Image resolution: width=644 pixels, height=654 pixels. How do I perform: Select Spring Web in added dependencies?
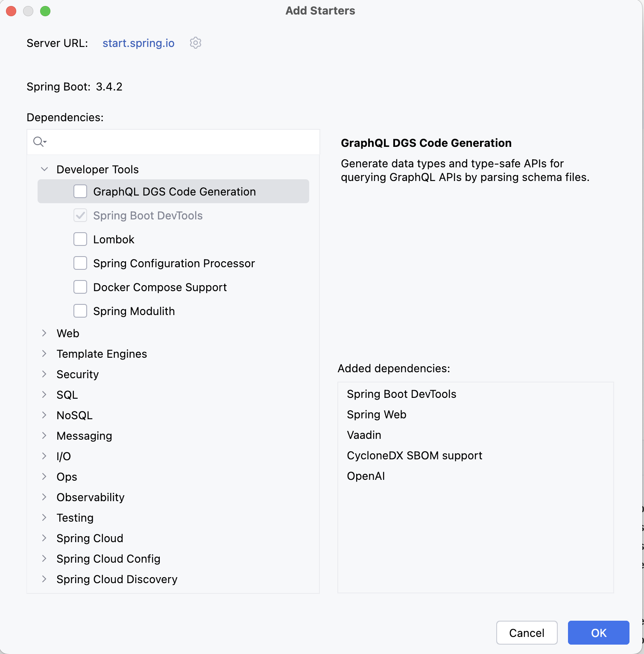click(376, 415)
